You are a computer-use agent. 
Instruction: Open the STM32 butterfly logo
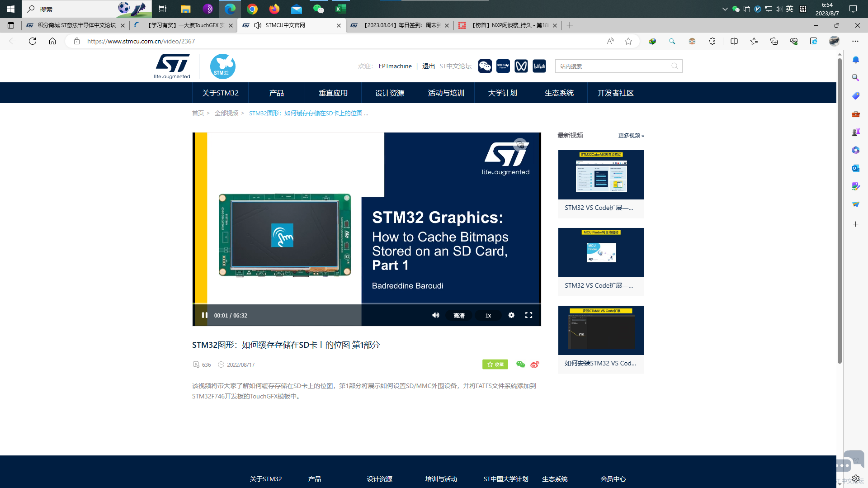click(222, 66)
